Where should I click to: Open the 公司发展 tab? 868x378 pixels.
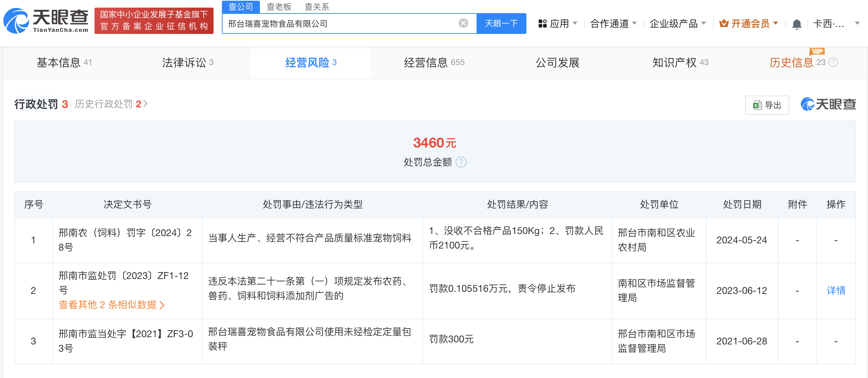click(558, 63)
